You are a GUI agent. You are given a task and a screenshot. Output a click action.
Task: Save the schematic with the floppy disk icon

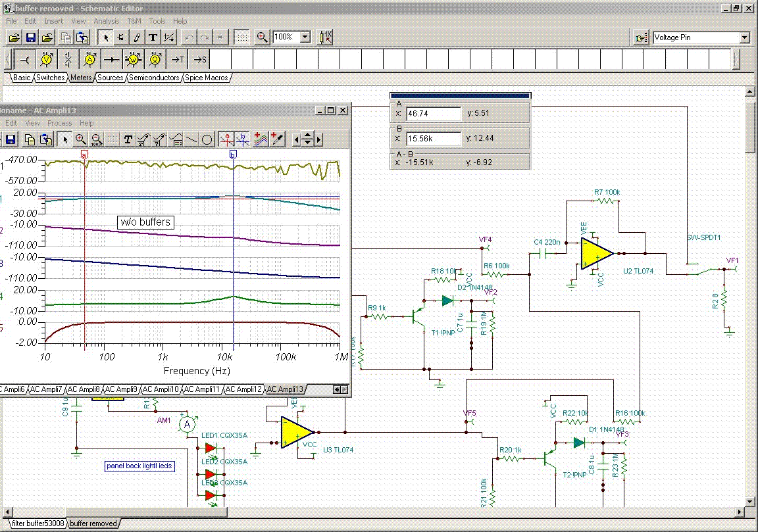[30, 37]
